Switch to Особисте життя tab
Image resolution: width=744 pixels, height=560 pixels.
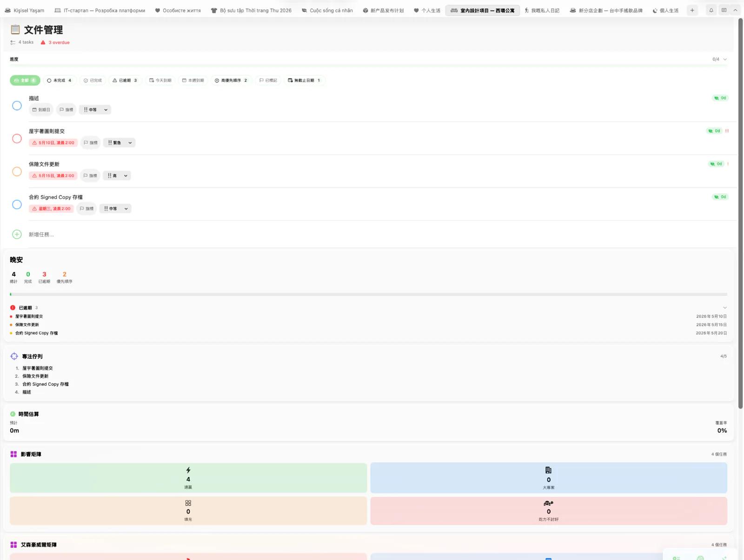click(178, 10)
